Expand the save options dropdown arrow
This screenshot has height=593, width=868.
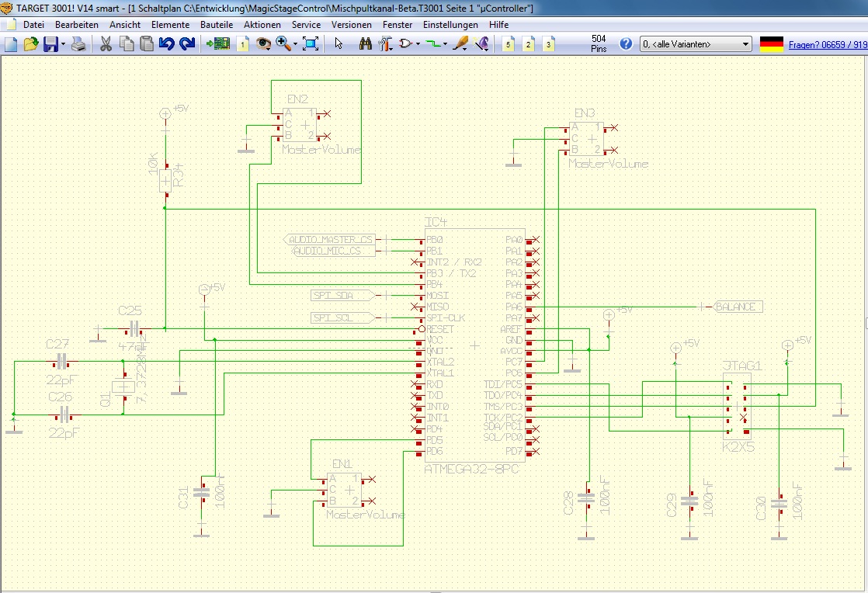click(63, 44)
